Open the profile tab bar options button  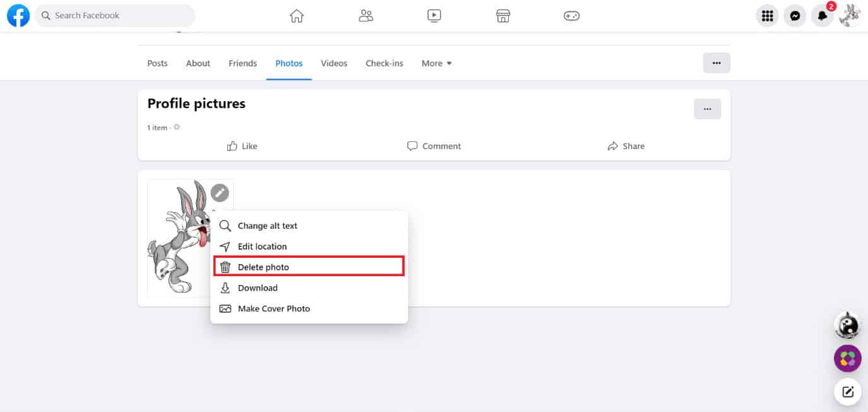(716, 63)
